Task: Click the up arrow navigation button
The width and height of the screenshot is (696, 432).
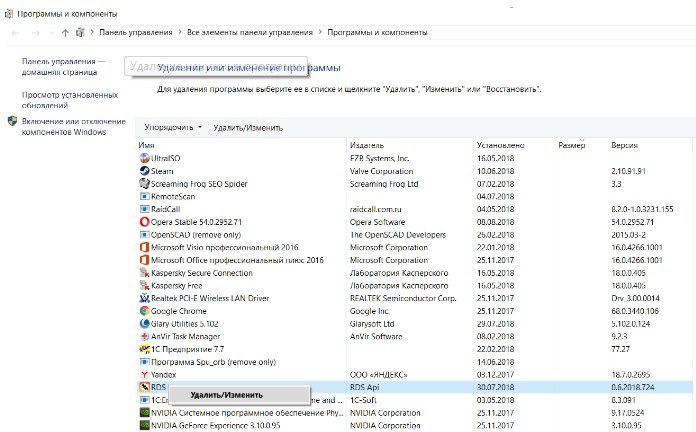Action: click(x=65, y=32)
